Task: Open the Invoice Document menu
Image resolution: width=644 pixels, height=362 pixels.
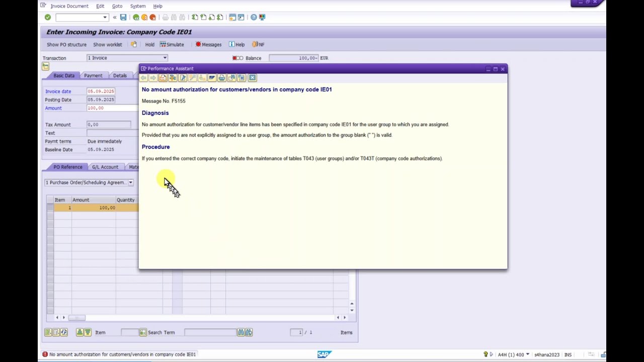Action: point(69,6)
